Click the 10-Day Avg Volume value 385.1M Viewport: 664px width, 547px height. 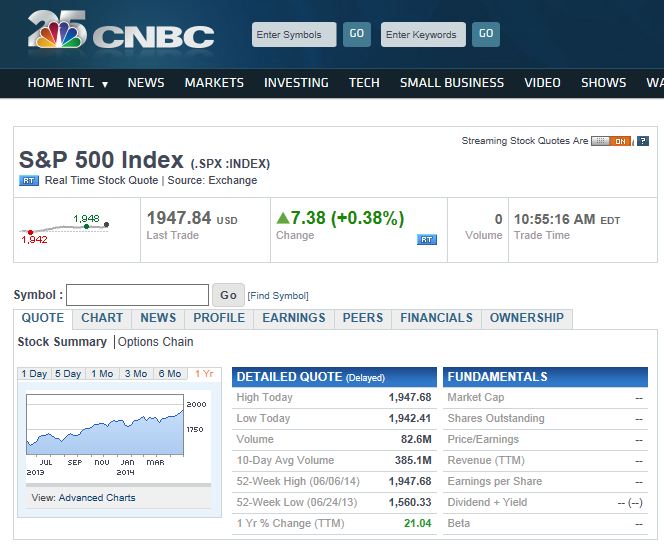[413, 460]
